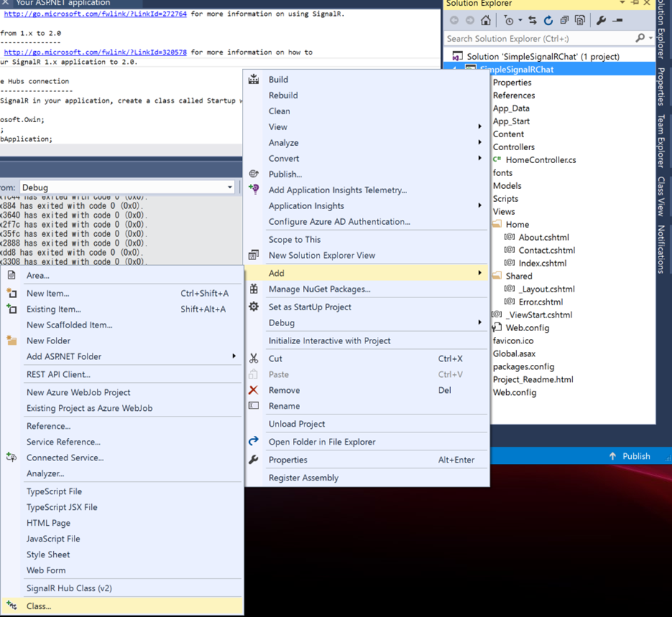Open the Debug output source dropdown

pos(230,187)
